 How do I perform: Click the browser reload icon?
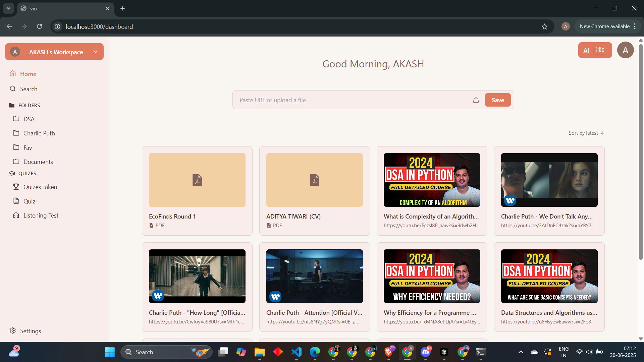point(39,26)
